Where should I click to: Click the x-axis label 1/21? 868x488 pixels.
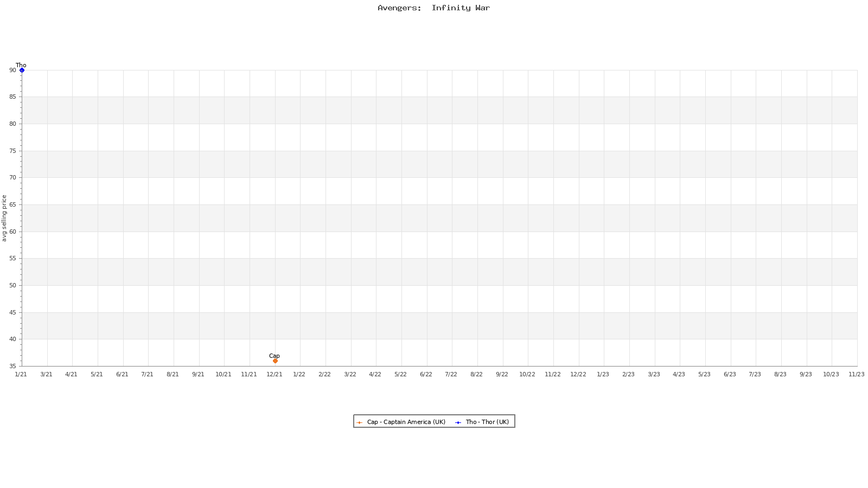(x=21, y=374)
